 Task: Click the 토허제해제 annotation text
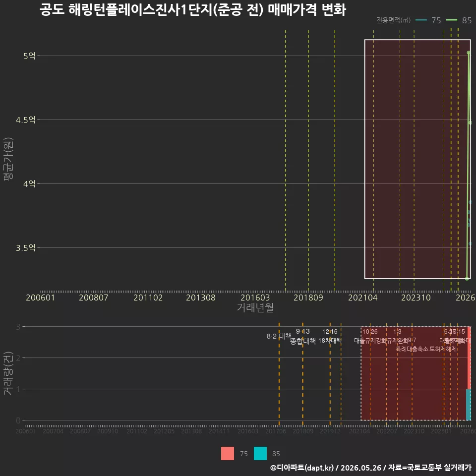click(x=443, y=349)
